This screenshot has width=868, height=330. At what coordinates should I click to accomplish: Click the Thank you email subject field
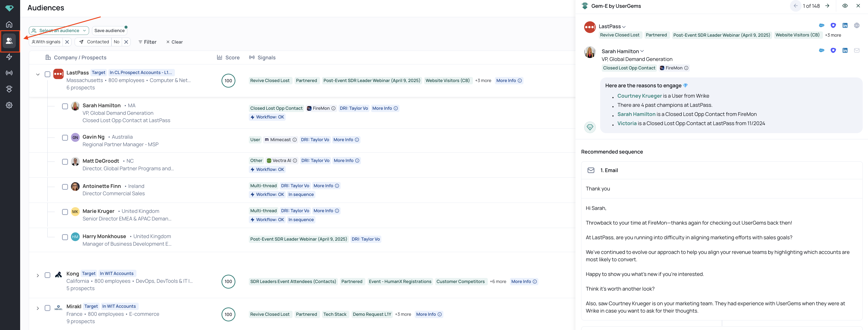pyautogui.click(x=722, y=189)
